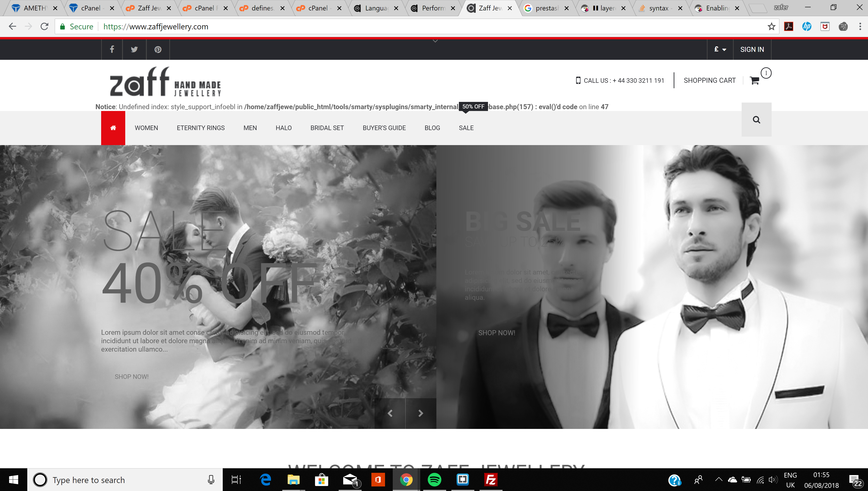The image size is (868, 491).
Task: Expand the small chevron above the header
Action: [435, 41]
